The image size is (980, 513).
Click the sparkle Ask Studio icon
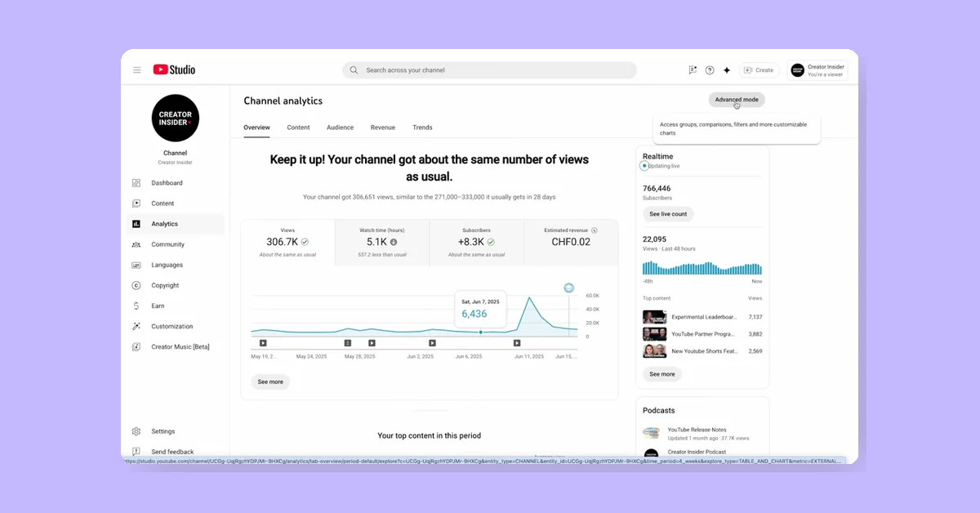pos(727,70)
